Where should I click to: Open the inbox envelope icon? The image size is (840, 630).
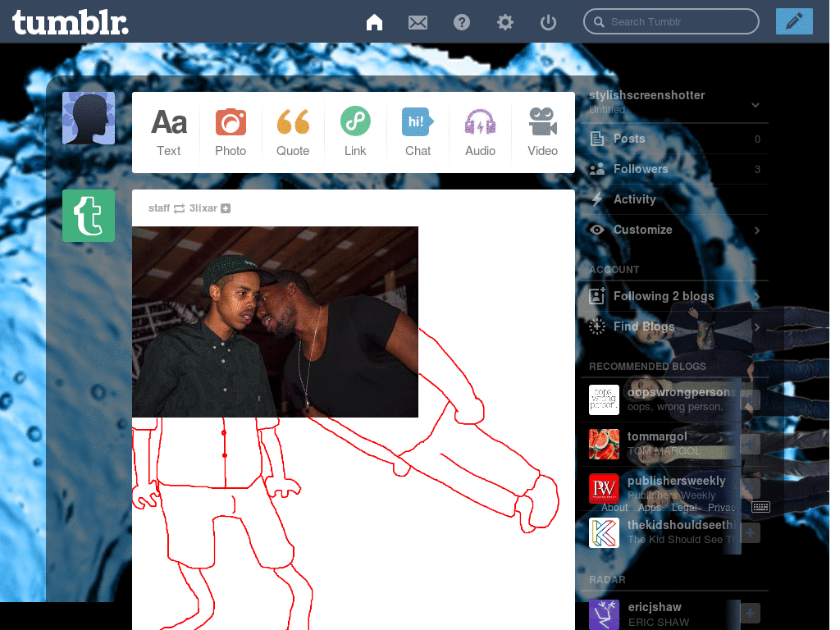(x=418, y=22)
